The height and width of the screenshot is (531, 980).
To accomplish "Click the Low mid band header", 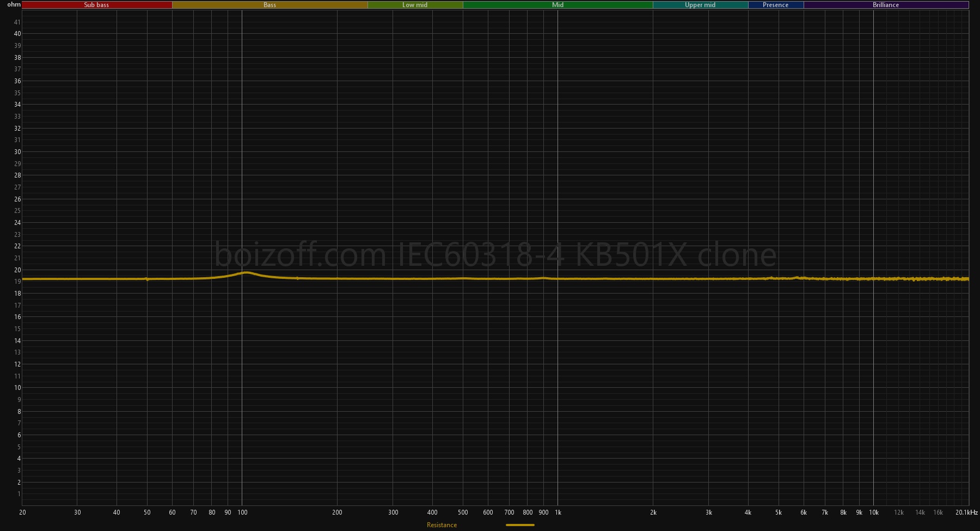I will (415, 5).
